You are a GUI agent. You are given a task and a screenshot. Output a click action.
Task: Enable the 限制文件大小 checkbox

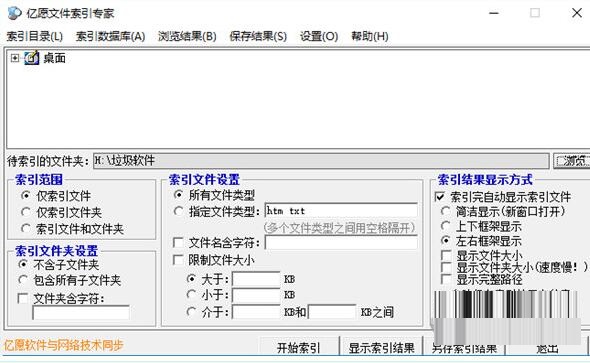click(x=178, y=260)
